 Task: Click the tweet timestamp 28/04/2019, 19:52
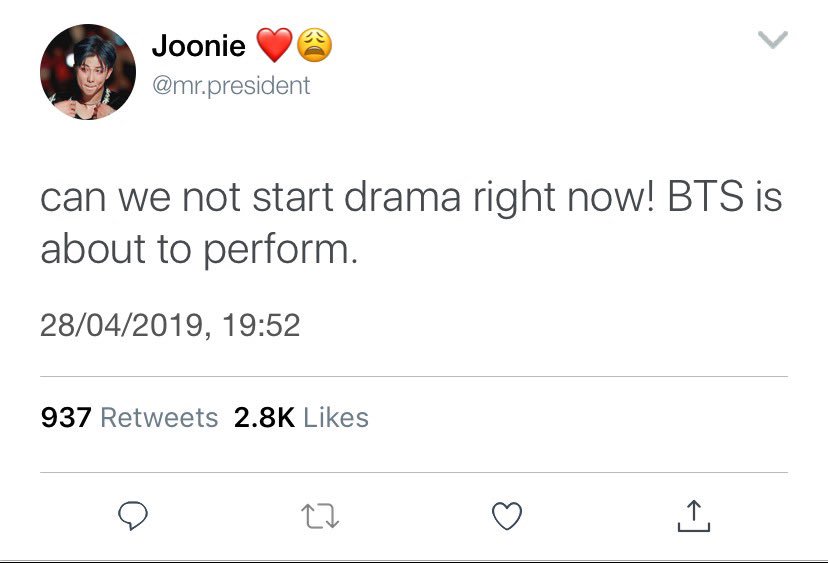click(170, 325)
